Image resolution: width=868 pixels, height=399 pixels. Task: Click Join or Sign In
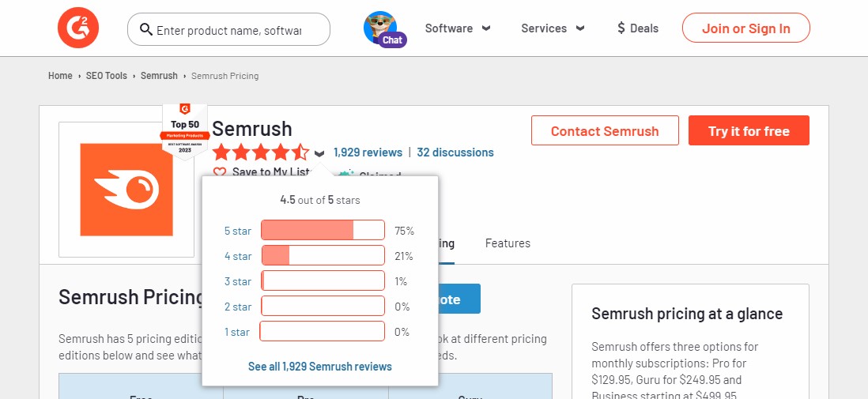point(745,28)
